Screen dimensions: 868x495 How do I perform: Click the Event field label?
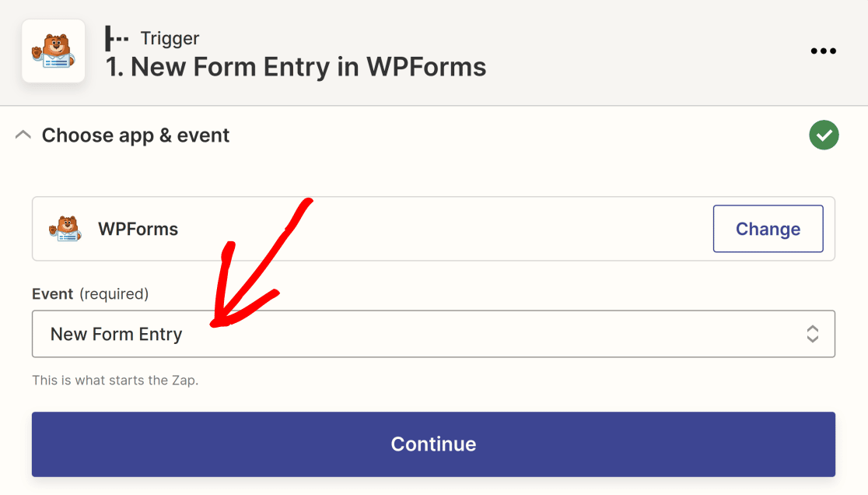[x=53, y=293]
